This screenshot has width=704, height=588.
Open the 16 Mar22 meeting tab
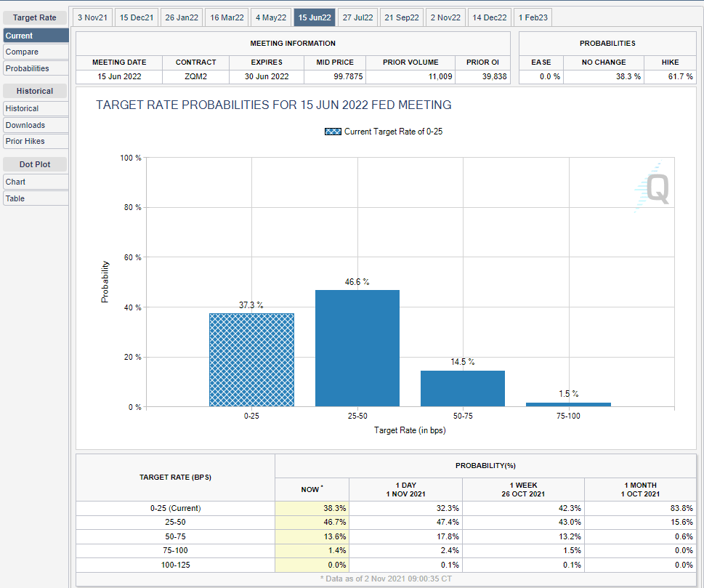click(x=227, y=17)
